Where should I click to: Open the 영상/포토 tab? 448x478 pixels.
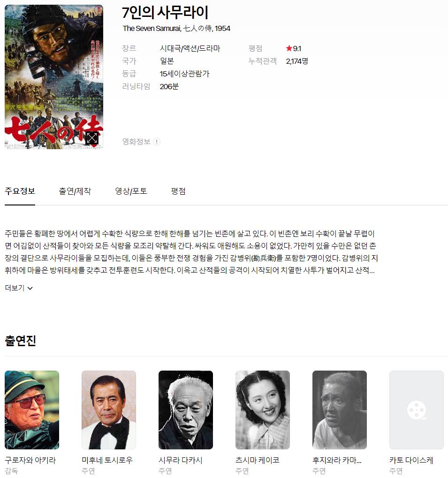tap(131, 191)
